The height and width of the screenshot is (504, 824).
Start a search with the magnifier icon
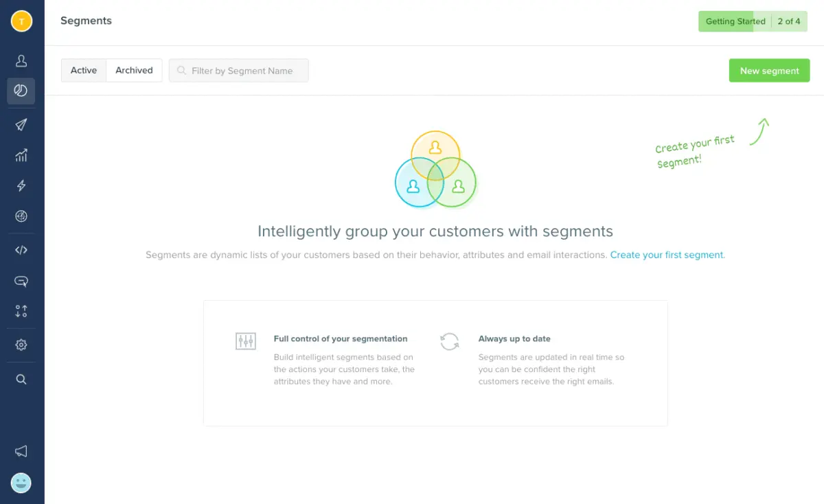pyautogui.click(x=21, y=378)
